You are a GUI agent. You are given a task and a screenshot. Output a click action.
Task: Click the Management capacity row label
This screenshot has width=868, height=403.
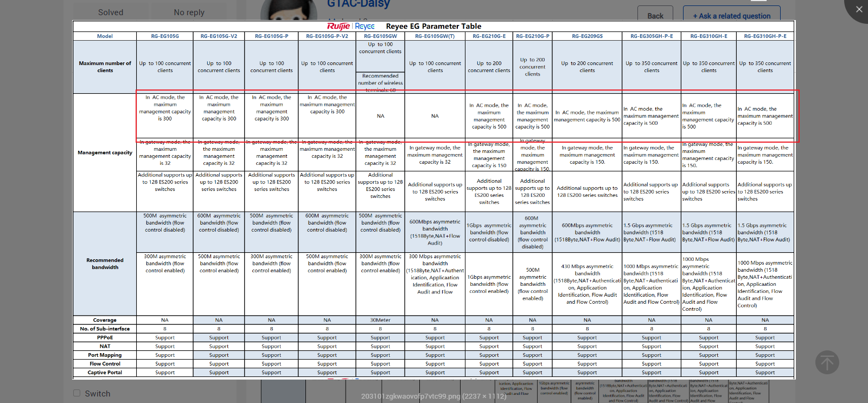coord(105,152)
